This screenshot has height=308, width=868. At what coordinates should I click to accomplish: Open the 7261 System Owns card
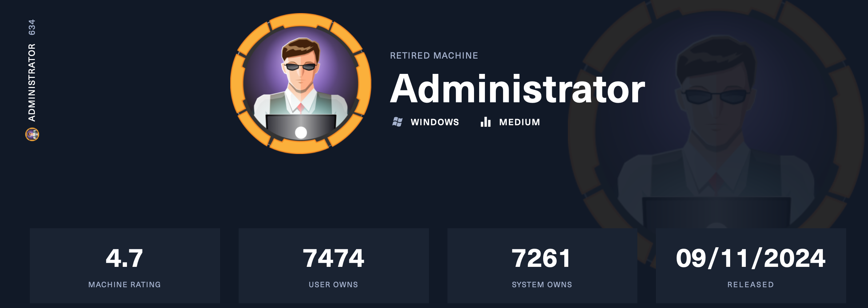pos(542,266)
